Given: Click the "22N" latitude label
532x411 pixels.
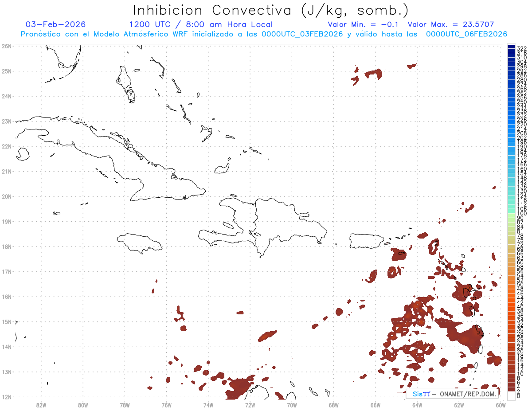Looking at the screenshot, I should pos(7,146).
